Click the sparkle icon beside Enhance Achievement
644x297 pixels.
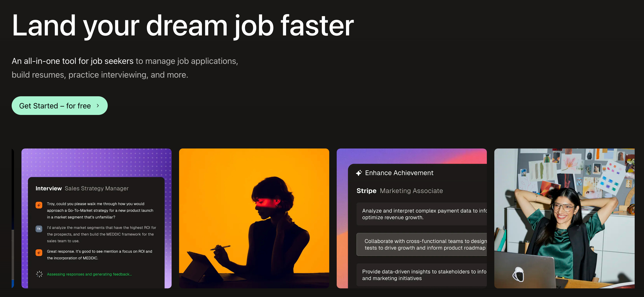click(359, 173)
